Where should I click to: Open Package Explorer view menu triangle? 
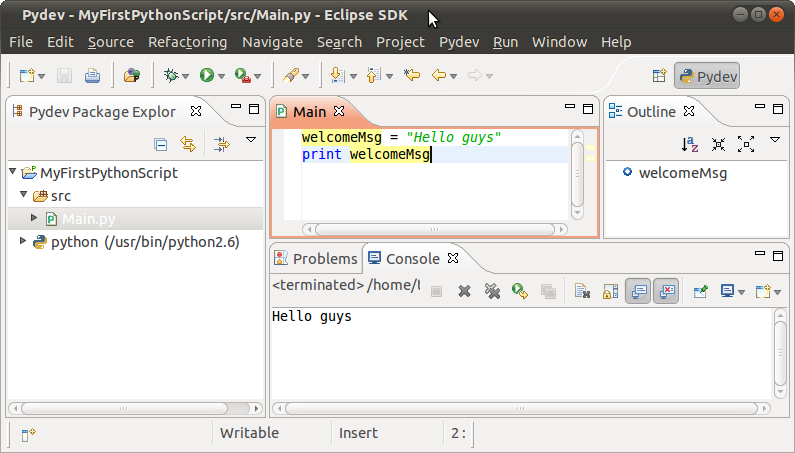coord(251,140)
